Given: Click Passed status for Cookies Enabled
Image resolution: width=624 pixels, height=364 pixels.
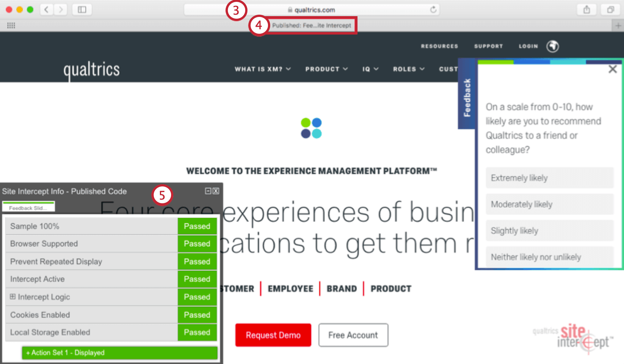Looking at the screenshot, I should 197,315.
